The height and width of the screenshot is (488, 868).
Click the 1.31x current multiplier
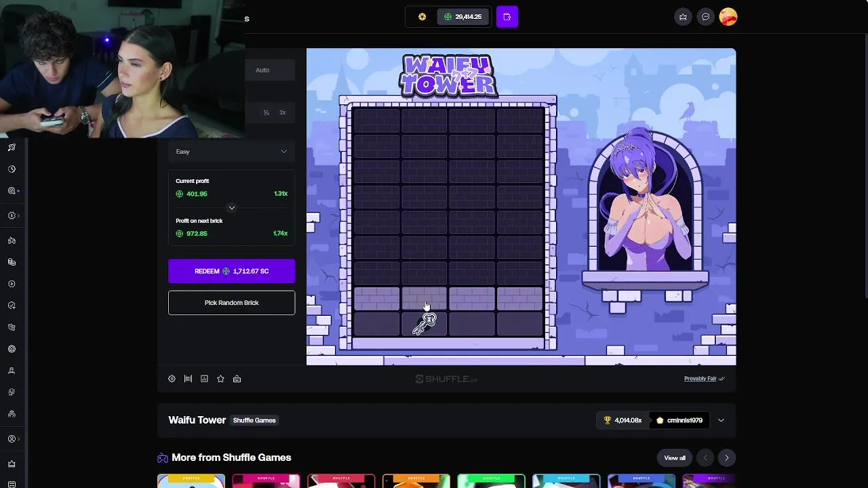pyautogui.click(x=281, y=194)
